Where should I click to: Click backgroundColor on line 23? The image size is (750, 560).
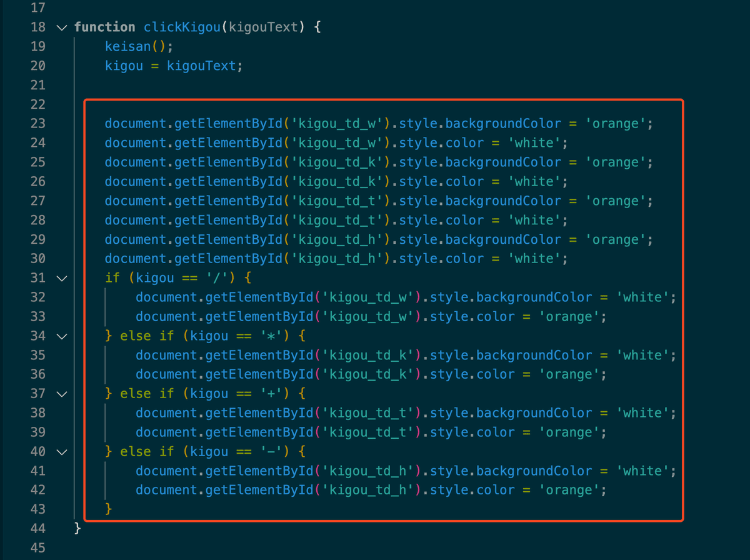pyautogui.click(x=503, y=124)
